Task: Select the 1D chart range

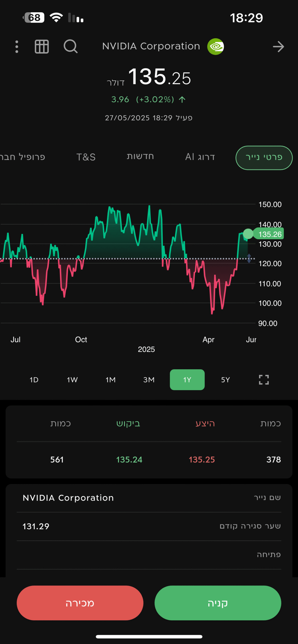Action: pyautogui.click(x=34, y=380)
